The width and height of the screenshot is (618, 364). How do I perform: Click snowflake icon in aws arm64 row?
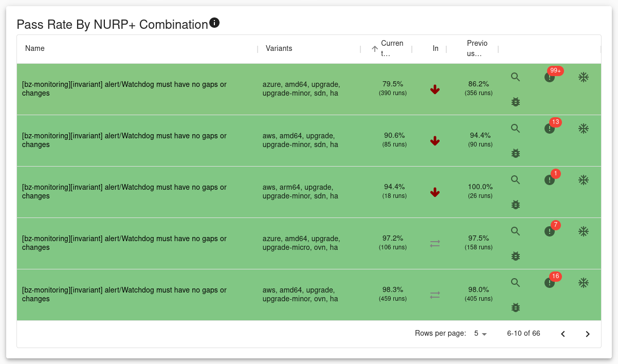point(583,180)
